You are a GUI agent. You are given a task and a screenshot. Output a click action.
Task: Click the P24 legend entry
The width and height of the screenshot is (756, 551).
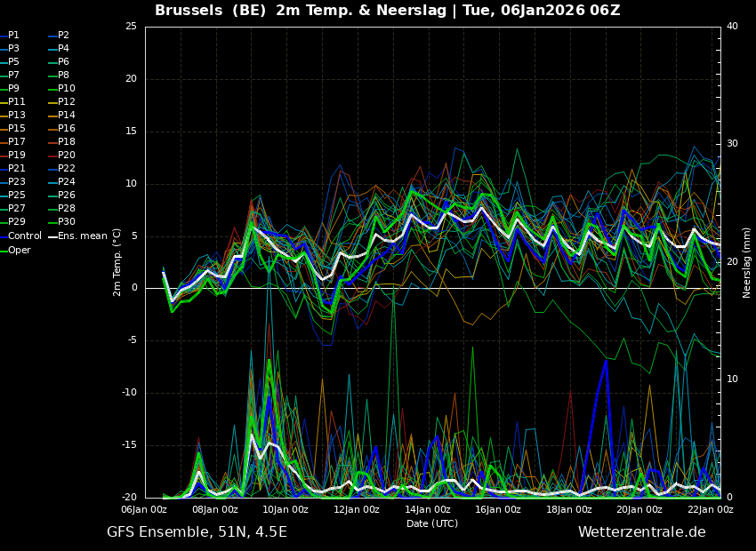61,181
